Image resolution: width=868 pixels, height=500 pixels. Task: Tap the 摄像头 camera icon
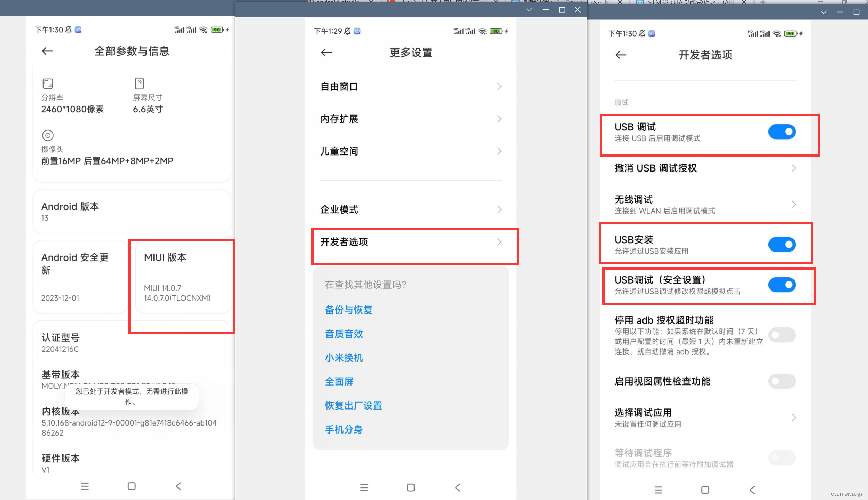(48, 135)
